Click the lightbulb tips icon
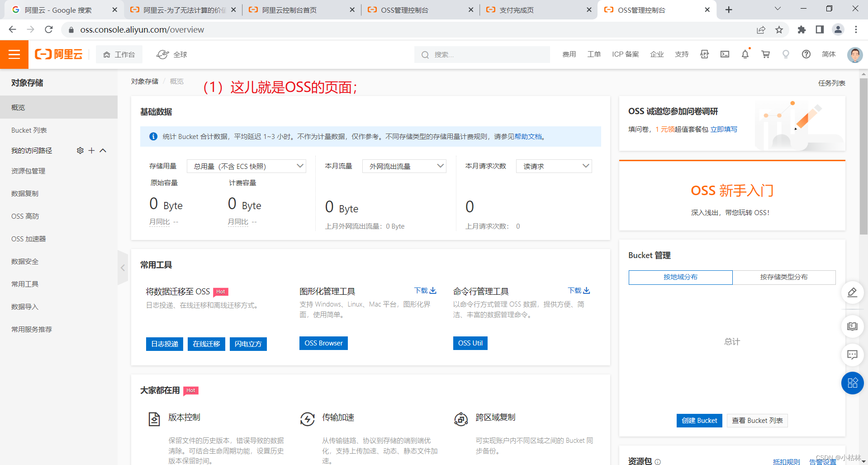The image size is (868, 465). point(786,54)
